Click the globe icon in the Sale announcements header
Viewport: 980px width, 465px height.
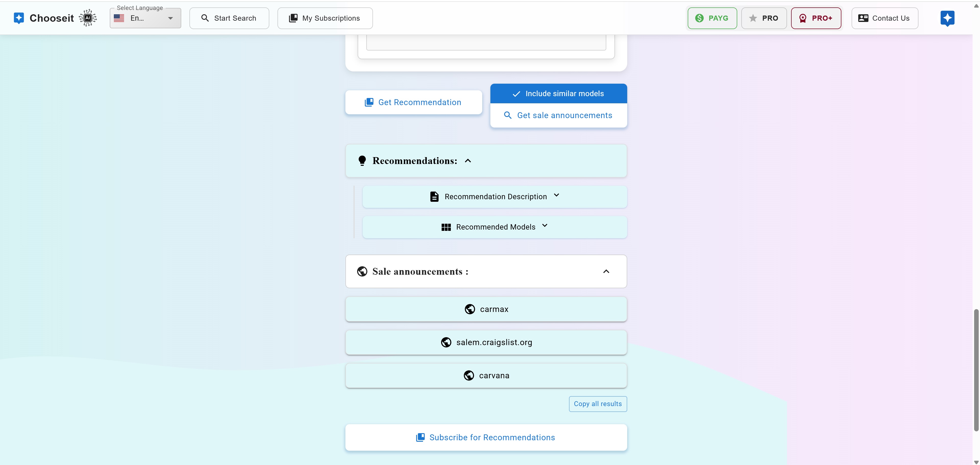[x=362, y=271]
